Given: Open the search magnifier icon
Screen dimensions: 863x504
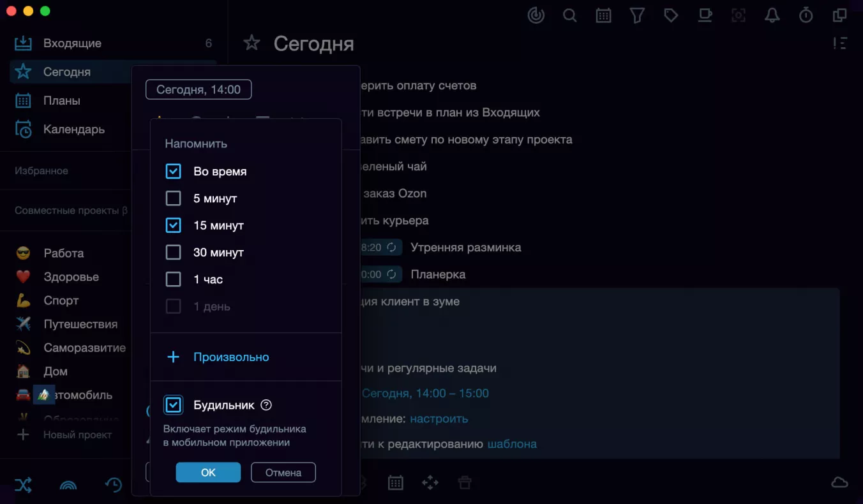Looking at the screenshot, I should click(x=569, y=15).
